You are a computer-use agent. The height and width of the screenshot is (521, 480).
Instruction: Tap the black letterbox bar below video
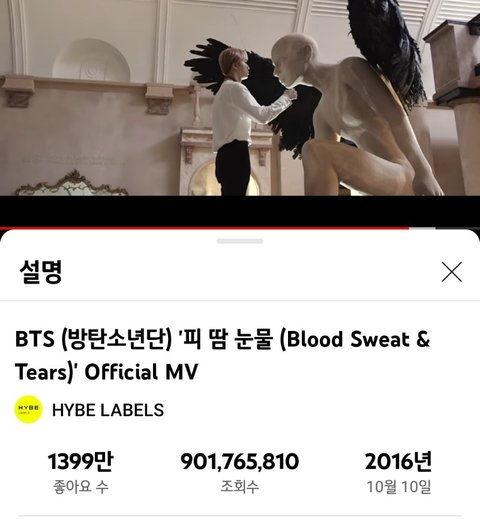tap(240, 211)
